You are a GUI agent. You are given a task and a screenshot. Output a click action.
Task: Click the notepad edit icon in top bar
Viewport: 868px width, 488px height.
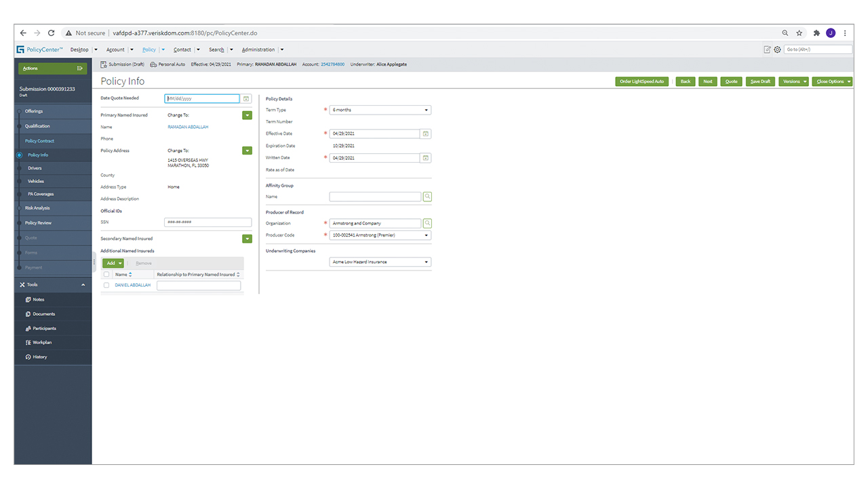pos(768,49)
